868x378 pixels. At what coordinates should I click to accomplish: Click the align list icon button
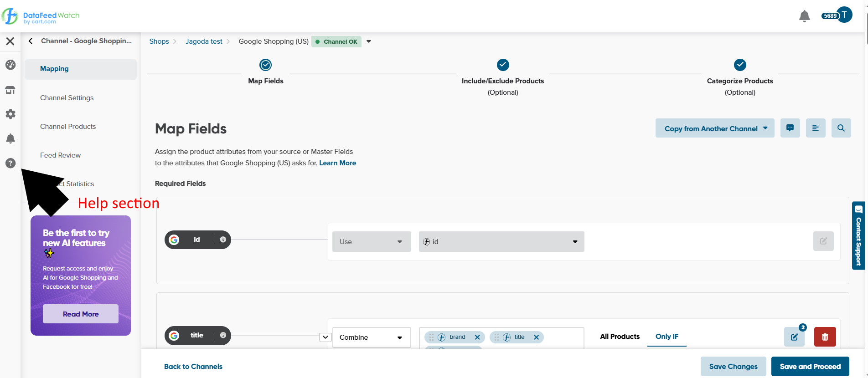click(815, 128)
